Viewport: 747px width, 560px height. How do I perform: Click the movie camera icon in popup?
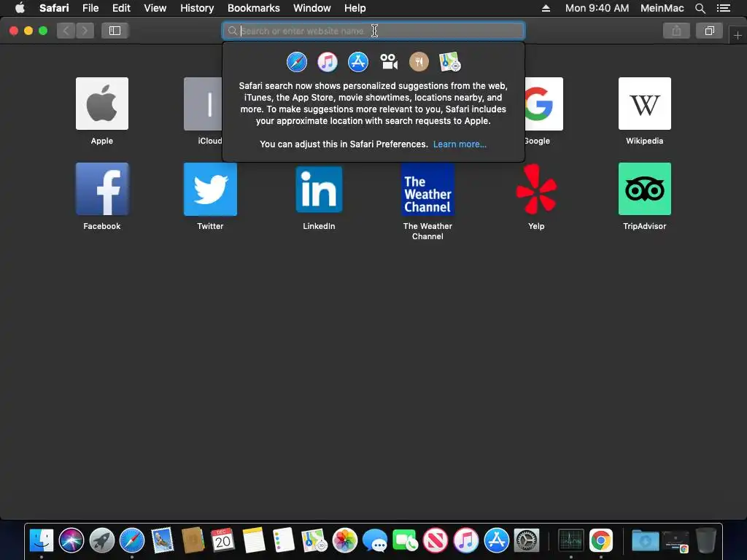tap(389, 62)
